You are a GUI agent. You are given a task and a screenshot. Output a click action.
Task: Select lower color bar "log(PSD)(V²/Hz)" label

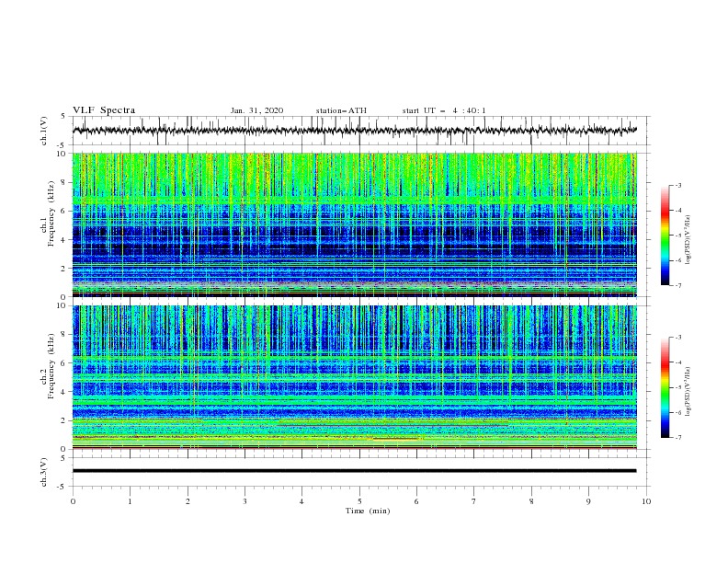click(688, 392)
